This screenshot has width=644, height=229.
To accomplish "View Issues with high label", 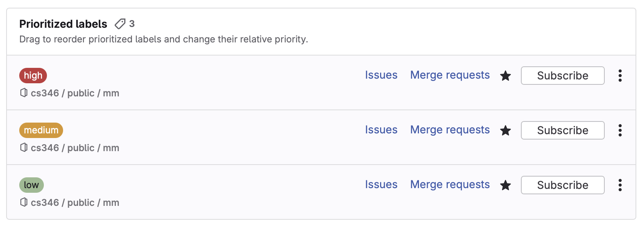I will point(381,75).
